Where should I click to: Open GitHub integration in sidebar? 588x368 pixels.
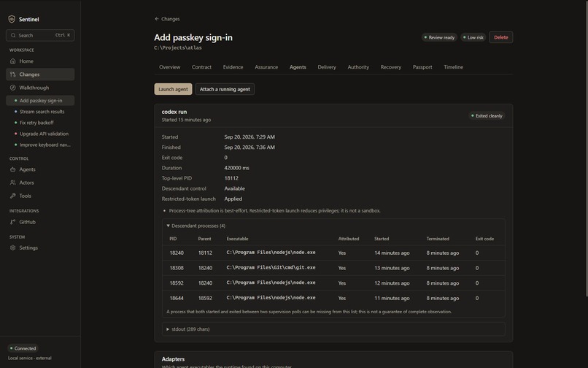tap(40, 222)
